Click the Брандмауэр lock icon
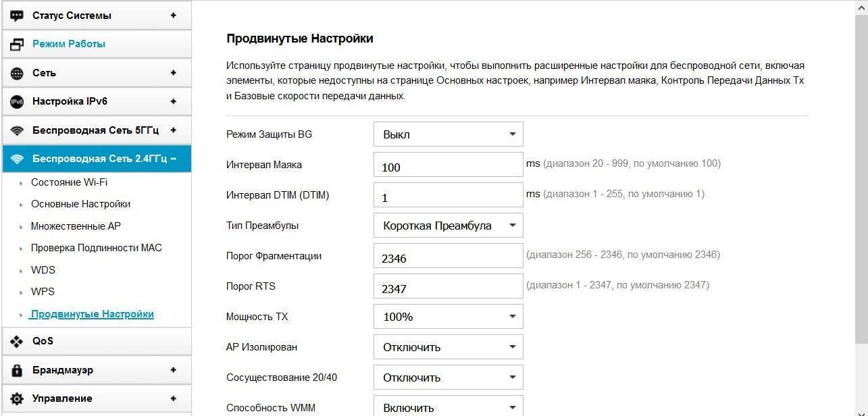 (17, 370)
